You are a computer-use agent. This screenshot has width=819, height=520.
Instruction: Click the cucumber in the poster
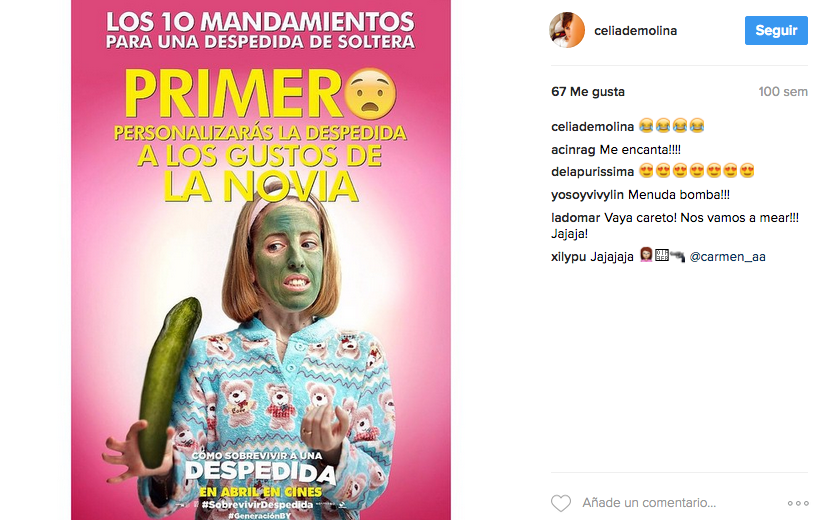point(169,381)
